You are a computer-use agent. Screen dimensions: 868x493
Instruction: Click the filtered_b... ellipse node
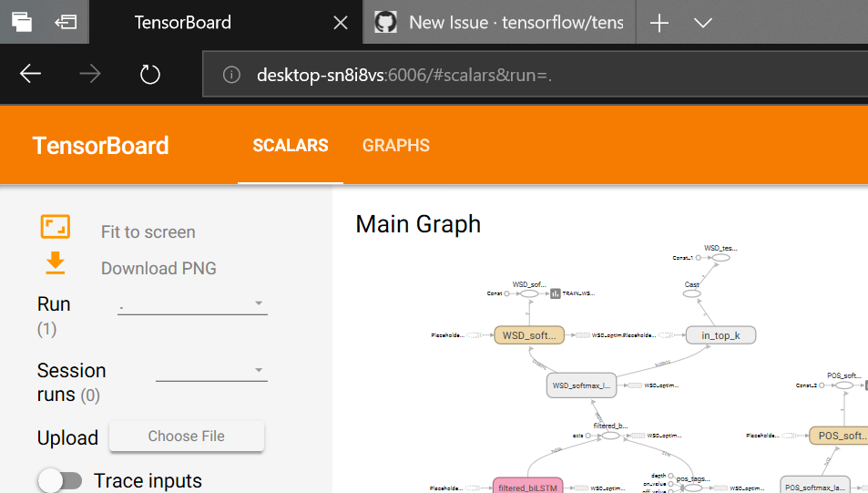click(x=610, y=436)
